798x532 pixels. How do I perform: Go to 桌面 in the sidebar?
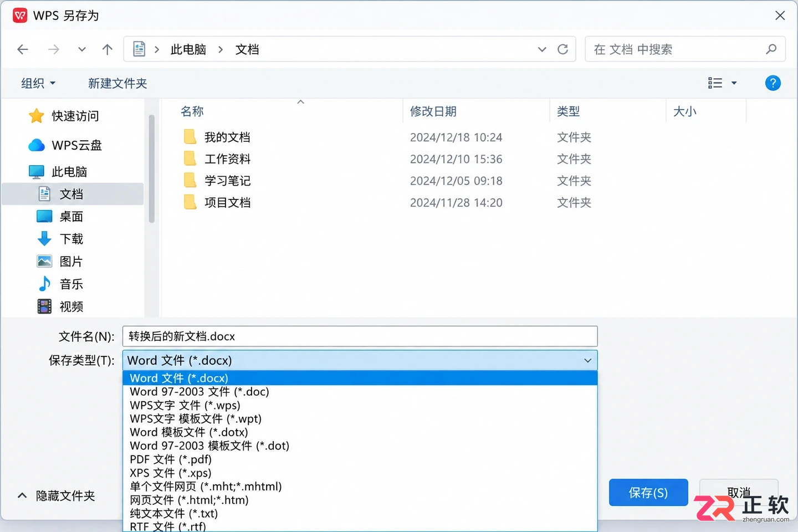pyautogui.click(x=60, y=217)
